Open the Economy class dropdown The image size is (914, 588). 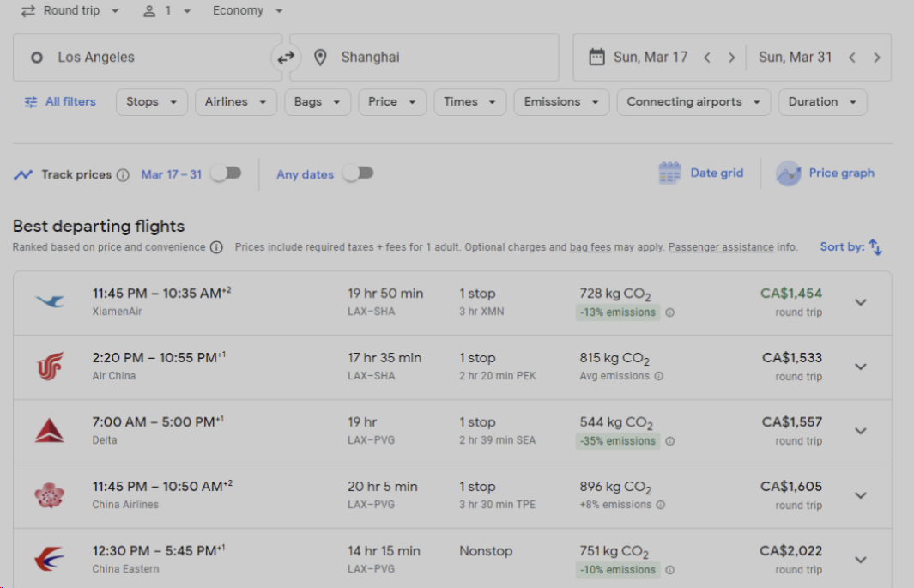pyautogui.click(x=247, y=10)
